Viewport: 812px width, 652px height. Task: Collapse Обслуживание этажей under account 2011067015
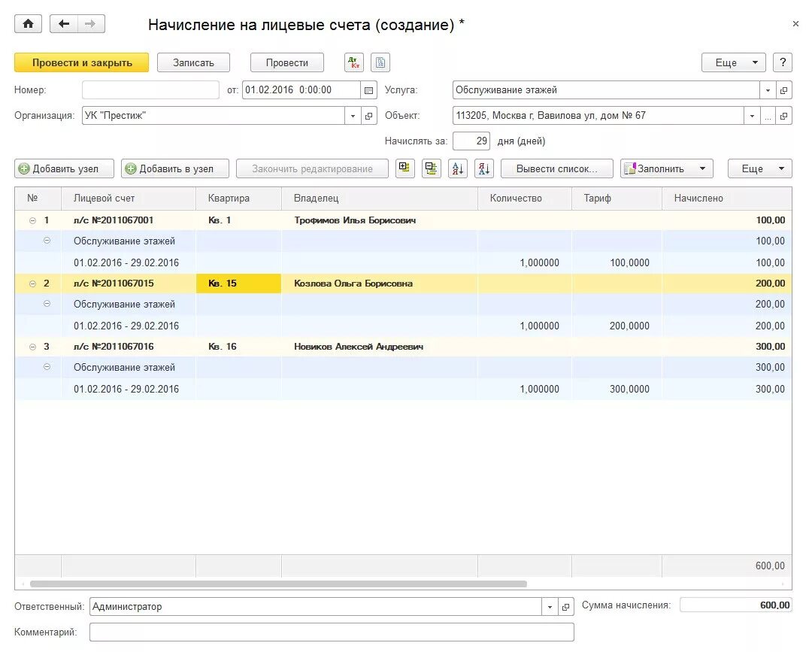(x=47, y=304)
